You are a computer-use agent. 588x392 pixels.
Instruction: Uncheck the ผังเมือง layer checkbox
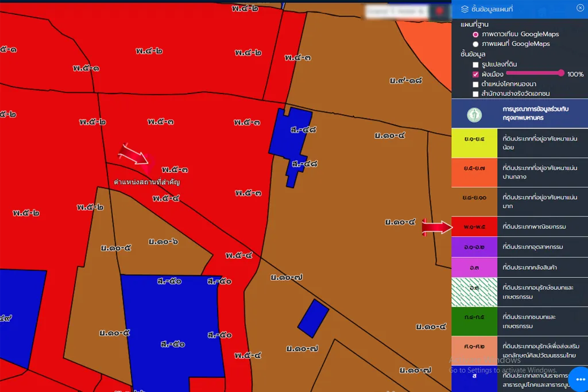pos(475,74)
